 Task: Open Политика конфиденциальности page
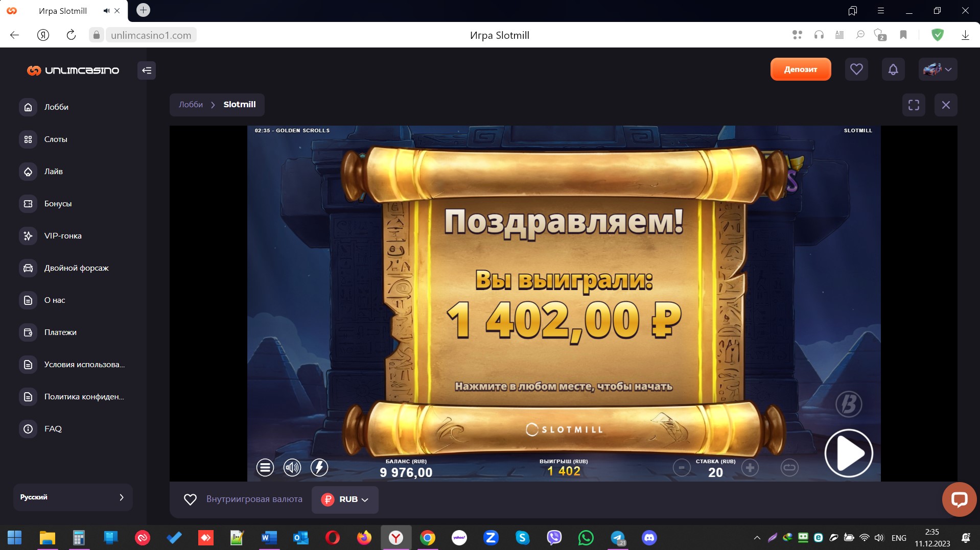pos(73,397)
